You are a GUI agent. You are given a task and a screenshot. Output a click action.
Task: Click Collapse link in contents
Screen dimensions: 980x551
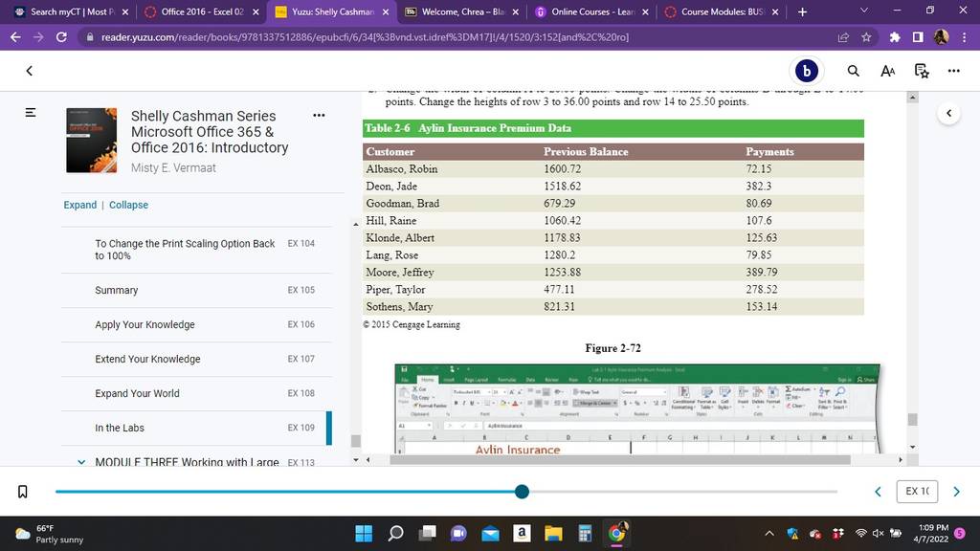click(x=129, y=205)
